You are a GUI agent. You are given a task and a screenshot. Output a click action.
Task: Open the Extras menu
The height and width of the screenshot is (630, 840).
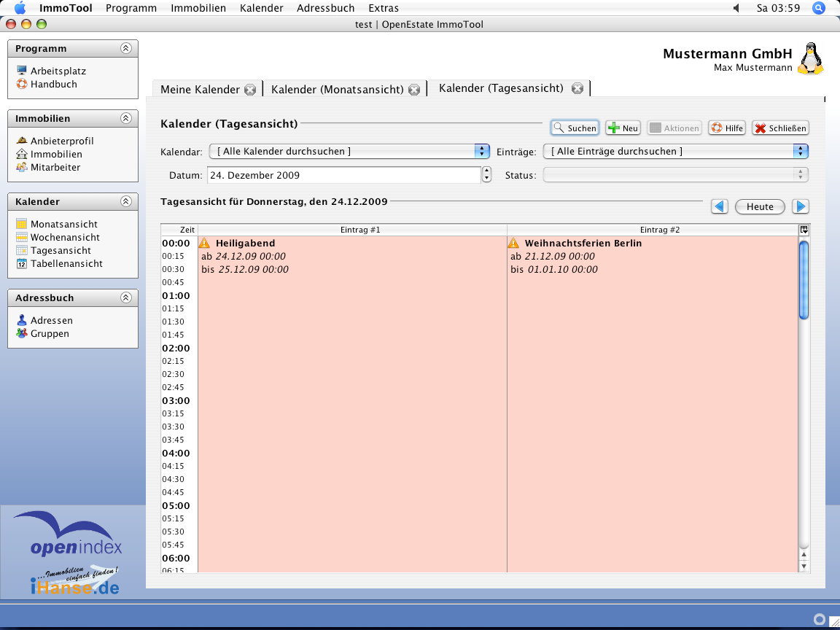[384, 8]
